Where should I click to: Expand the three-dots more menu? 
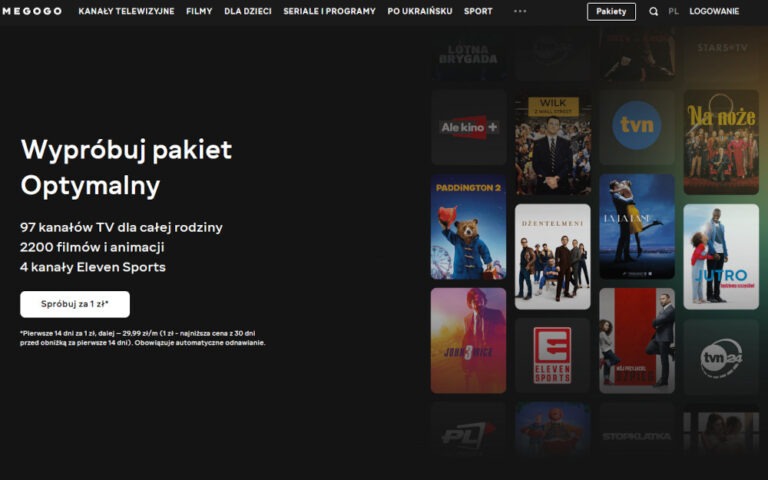[519, 11]
